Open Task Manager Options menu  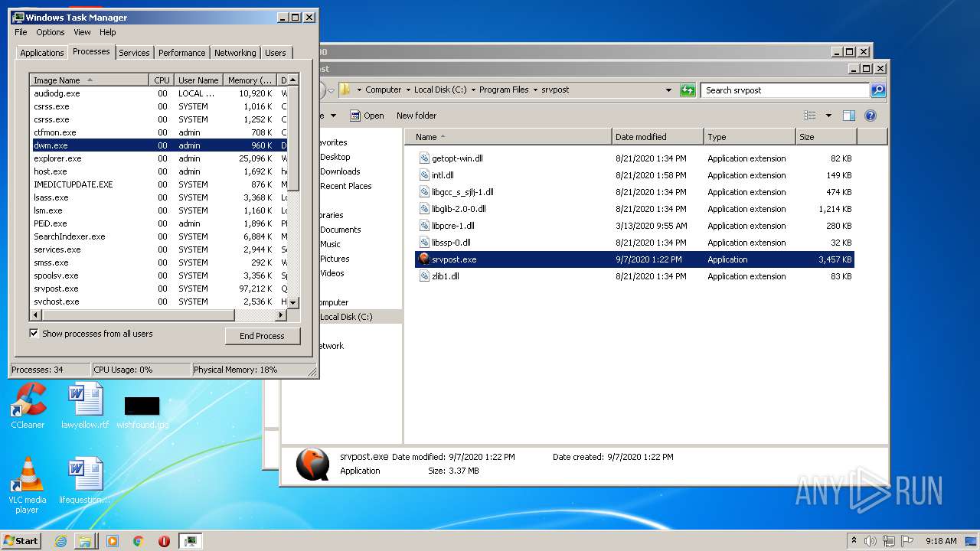pos(51,32)
